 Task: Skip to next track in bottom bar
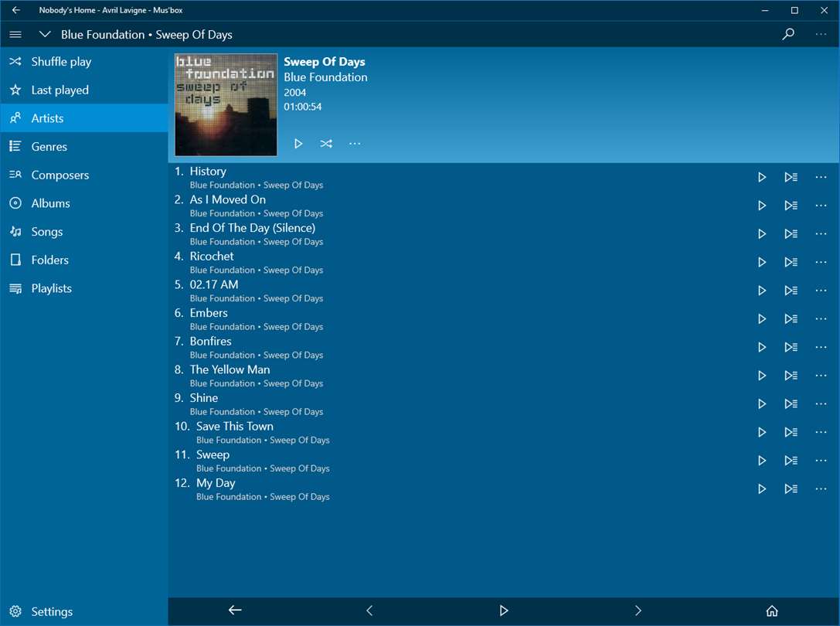638,611
